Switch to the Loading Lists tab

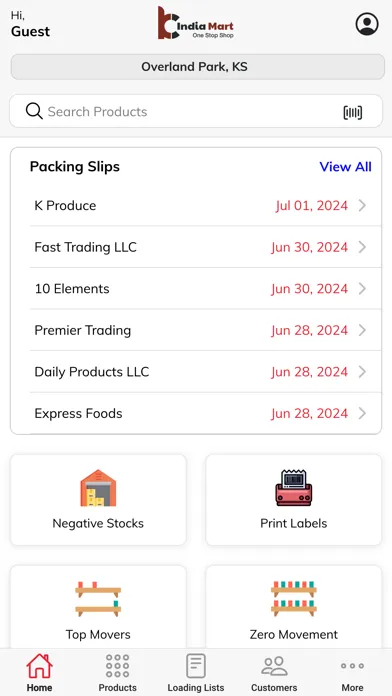tap(196, 672)
